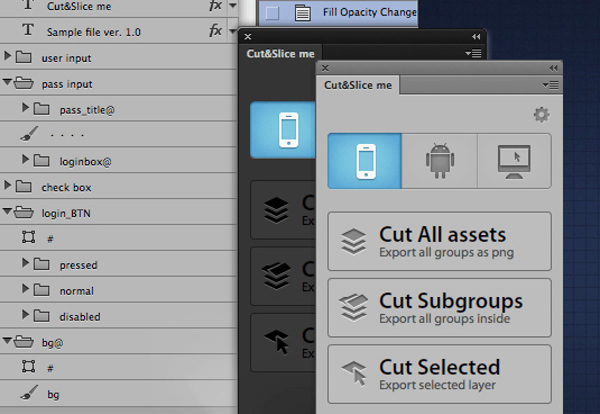Image resolution: width=600 pixels, height=414 pixels.
Task: Click the fx icon on Sample file ver. 1.0
Action: (215, 30)
